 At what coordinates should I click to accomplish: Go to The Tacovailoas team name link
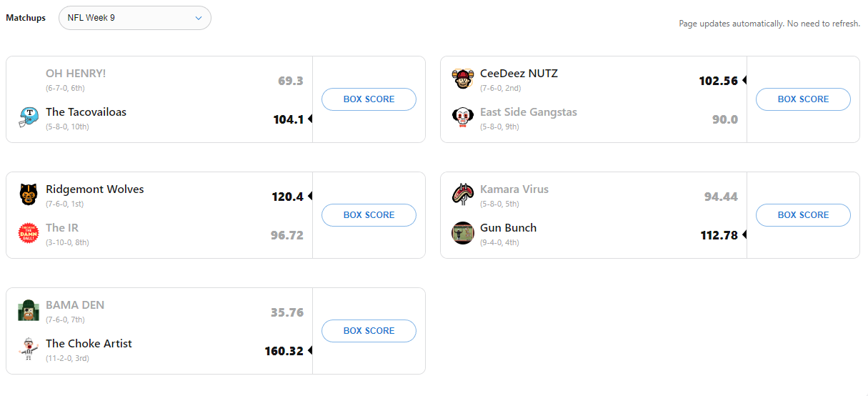(86, 112)
